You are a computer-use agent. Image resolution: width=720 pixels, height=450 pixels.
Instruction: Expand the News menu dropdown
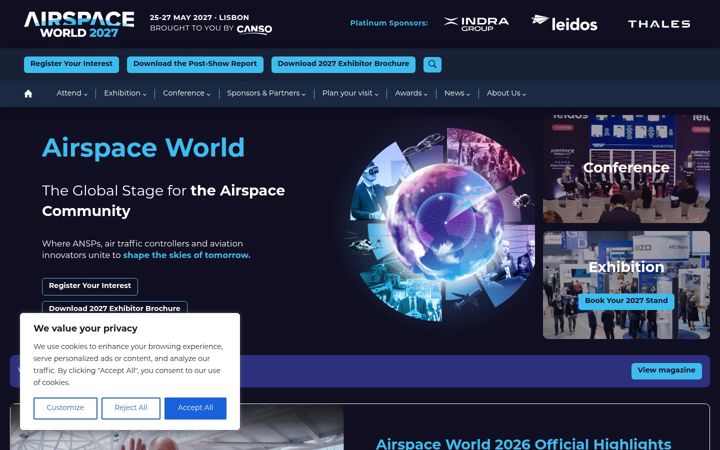pos(457,93)
